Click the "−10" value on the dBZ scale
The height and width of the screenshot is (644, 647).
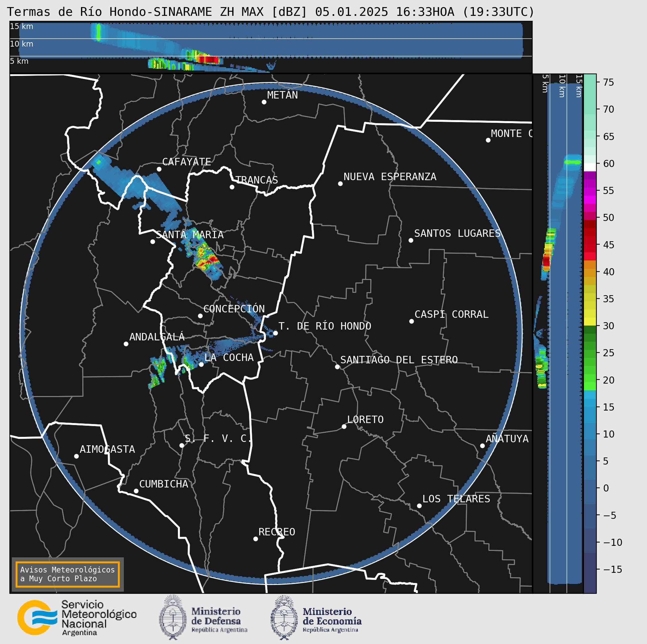point(613,542)
